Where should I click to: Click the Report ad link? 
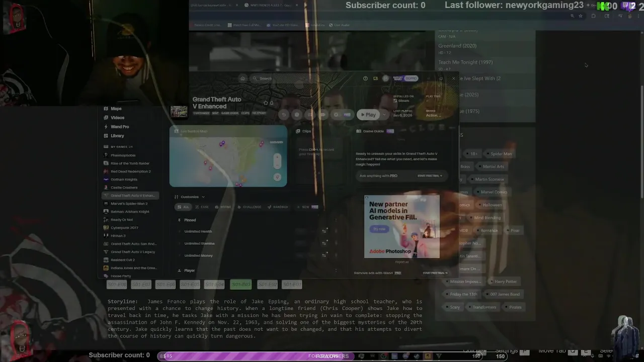click(x=401, y=262)
